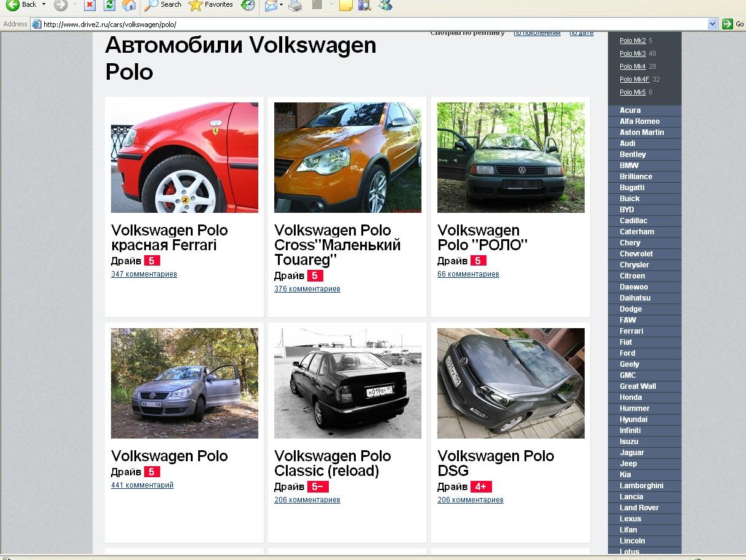Screen dimensions: 746x560
Task: Open the 376 комментариев link
Action: point(307,289)
